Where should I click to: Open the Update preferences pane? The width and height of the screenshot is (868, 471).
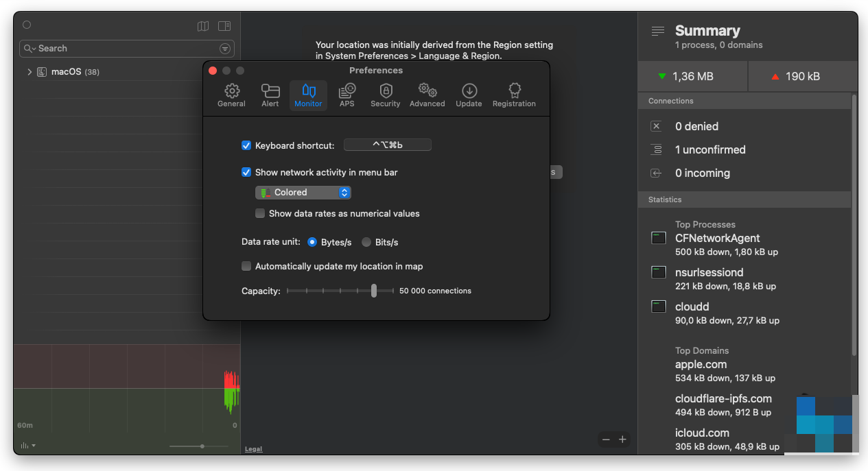pyautogui.click(x=469, y=95)
